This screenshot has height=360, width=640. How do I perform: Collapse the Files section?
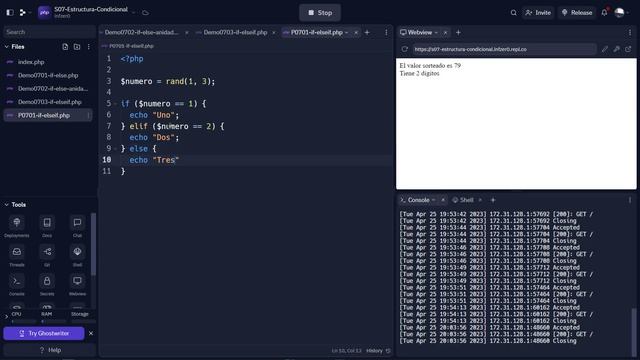(x=7, y=47)
